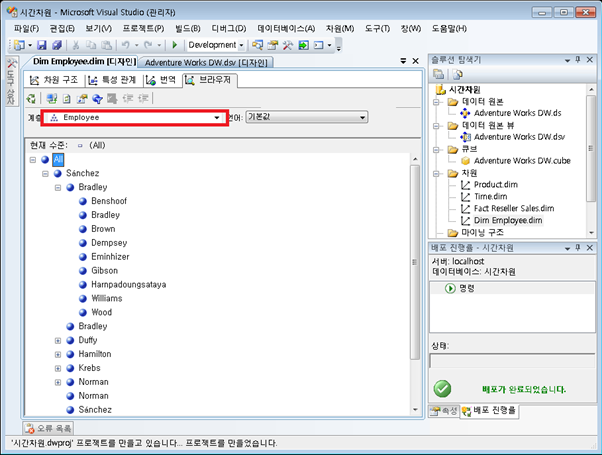Screen dimensions: 602x455
Task: Open the 프로젝트(P) menu
Action: [x=143, y=29]
